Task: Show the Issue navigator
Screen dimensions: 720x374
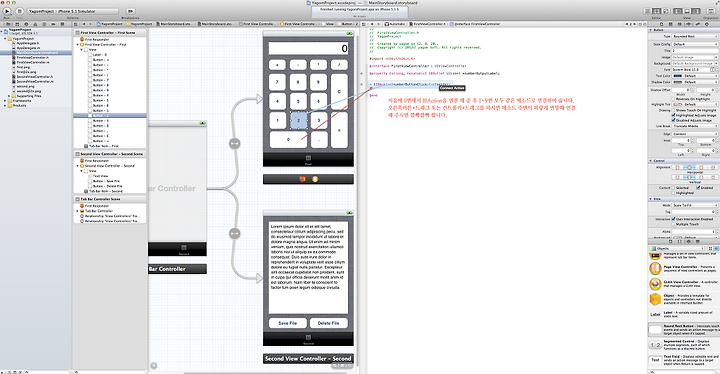Action: click(35, 24)
